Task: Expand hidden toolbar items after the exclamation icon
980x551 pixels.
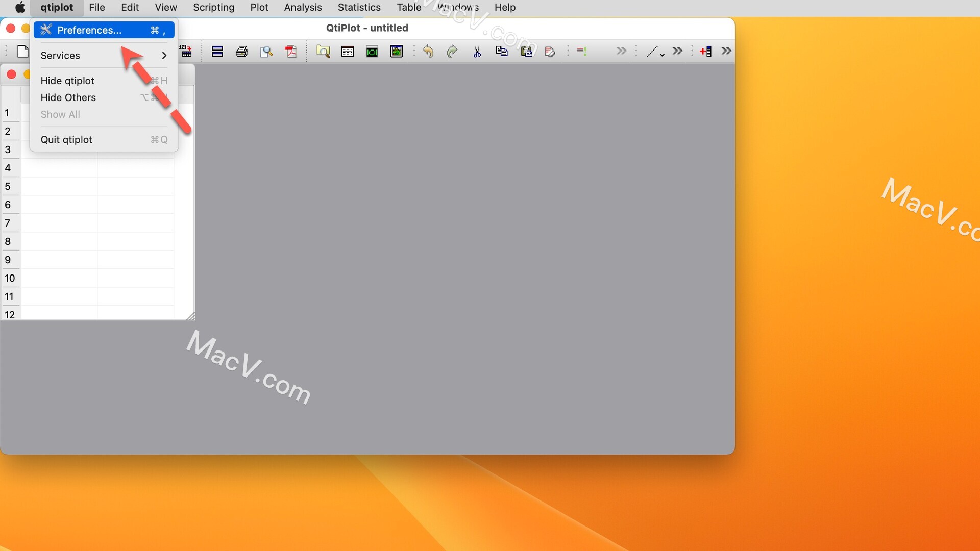Action: tap(621, 51)
